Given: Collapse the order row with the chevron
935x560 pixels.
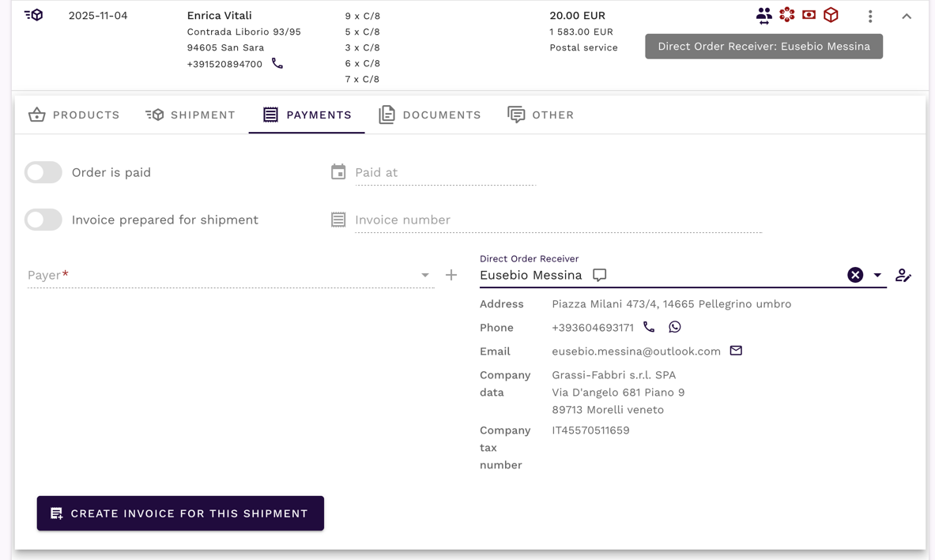Looking at the screenshot, I should [x=907, y=16].
